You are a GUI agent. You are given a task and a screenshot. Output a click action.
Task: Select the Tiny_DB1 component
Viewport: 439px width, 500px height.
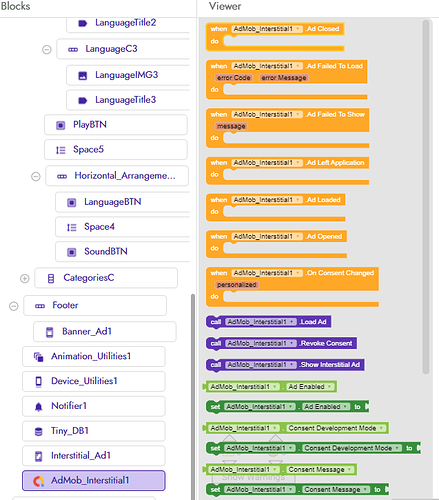point(94,431)
